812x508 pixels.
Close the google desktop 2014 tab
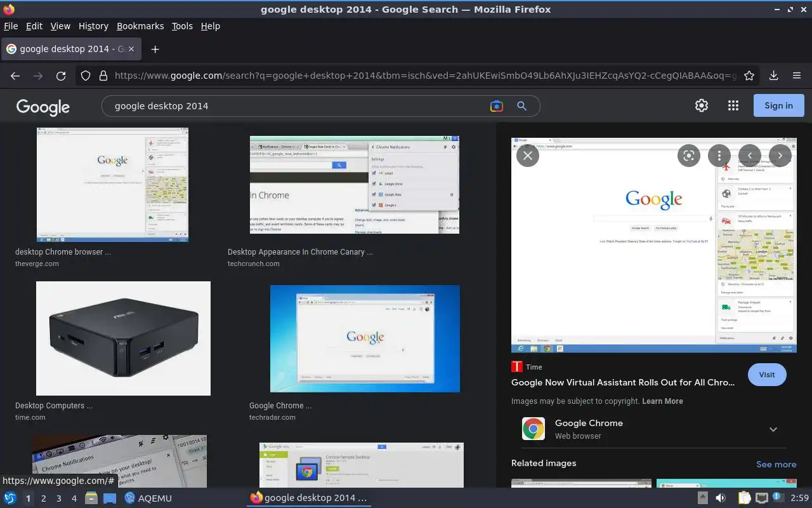[131, 49]
